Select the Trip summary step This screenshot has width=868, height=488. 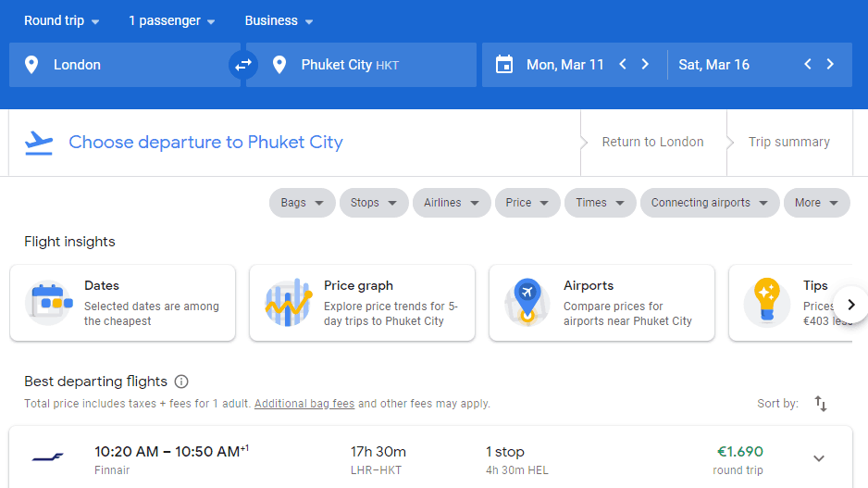click(788, 143)
